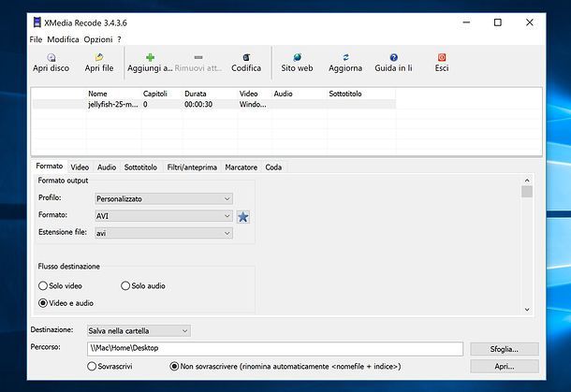Click the green Aggiungi plus icon
The image size is (571, 392).
tap(150, 57)
